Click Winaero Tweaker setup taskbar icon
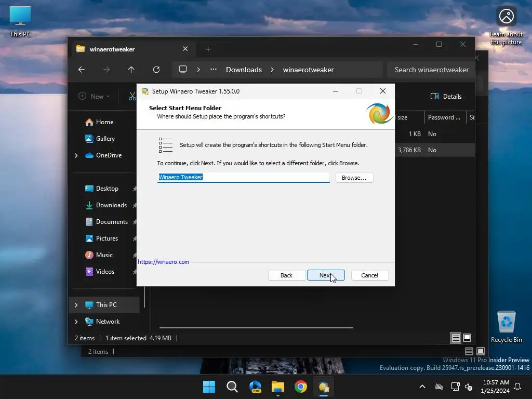The image size is (532, 399). pyautogui.click(x=324, y=387)
